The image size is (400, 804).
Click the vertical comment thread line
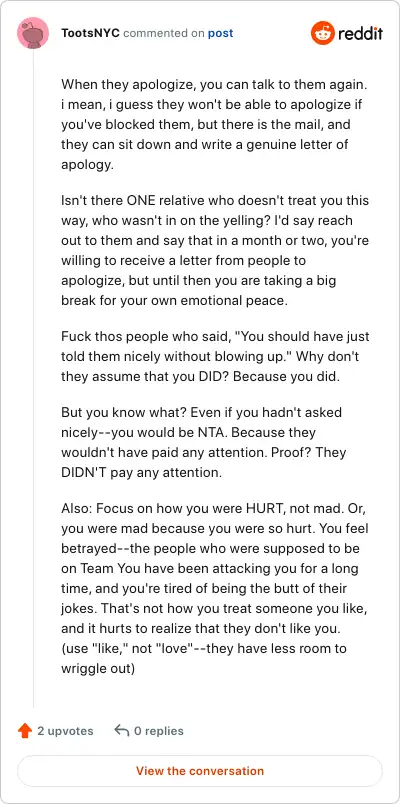(x=33, y=379)
